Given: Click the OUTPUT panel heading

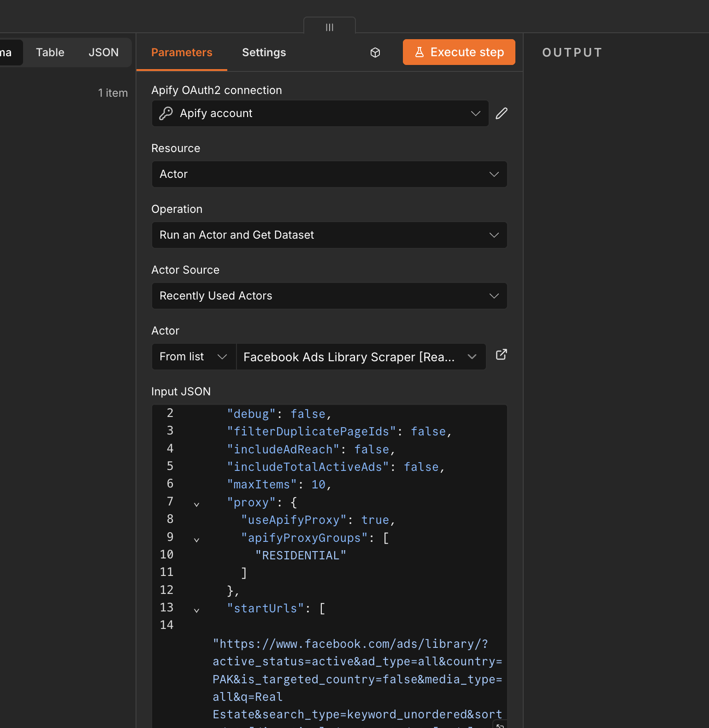Looking at the screenshot, I should 572,53.
